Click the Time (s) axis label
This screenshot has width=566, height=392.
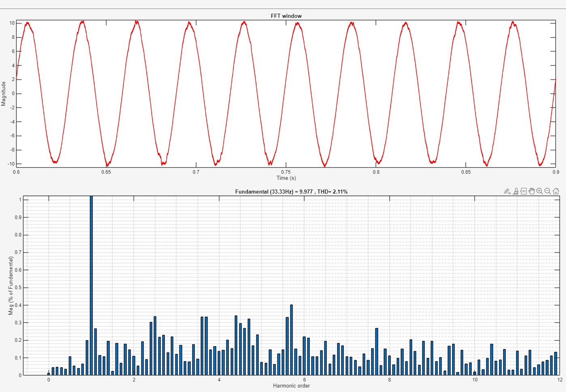(286, 178)
